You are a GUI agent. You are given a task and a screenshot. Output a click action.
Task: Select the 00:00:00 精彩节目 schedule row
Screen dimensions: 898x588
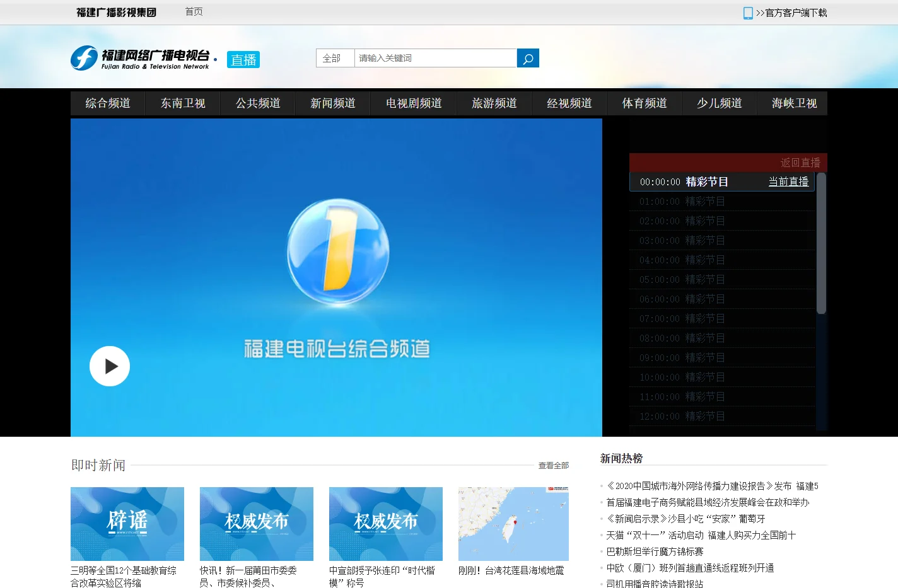[722, 182]
